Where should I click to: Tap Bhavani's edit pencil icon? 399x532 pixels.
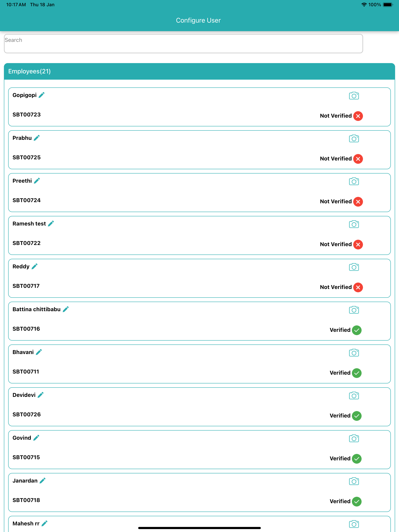[x=39, y=352]
